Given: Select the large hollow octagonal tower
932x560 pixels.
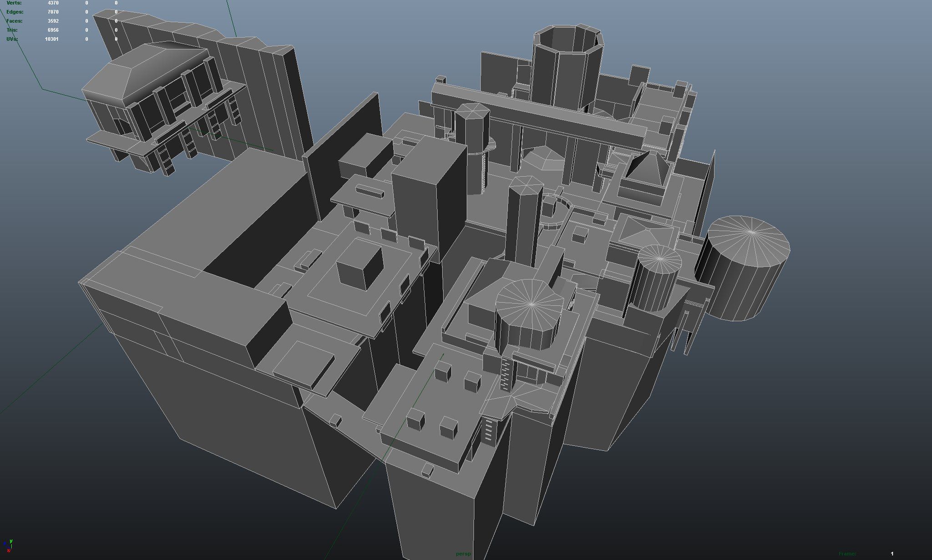Looking at the screenshot, I should coord(567,73).
